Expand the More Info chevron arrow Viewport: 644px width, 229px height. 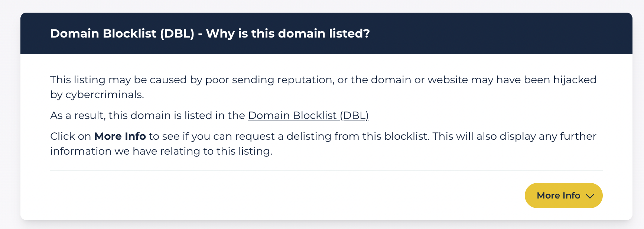pos(590,196)
